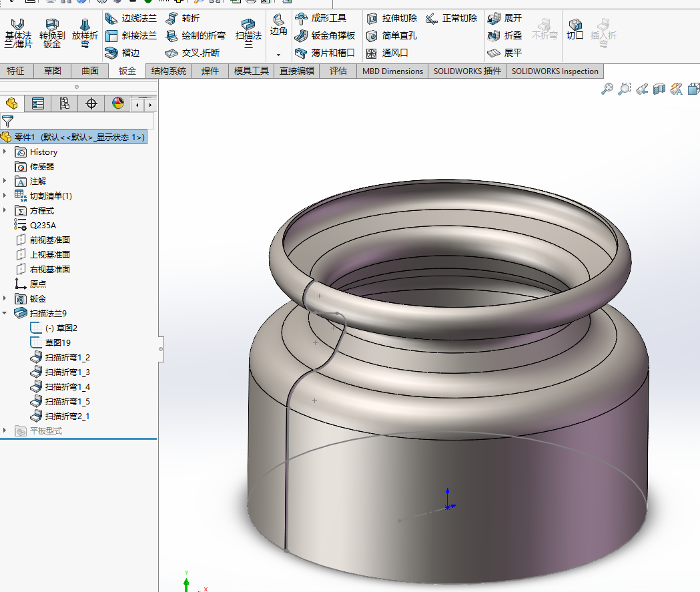This screenshot has width=700, height=592.
Task: Click the Unfold tool (展开)
Action: (504, 18)
